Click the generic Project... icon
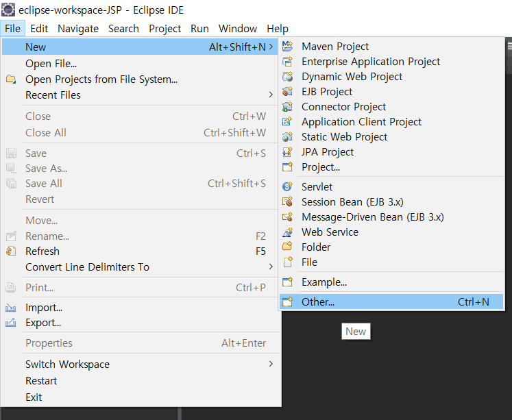Screen dimensions: 512x420 (287, 166)
